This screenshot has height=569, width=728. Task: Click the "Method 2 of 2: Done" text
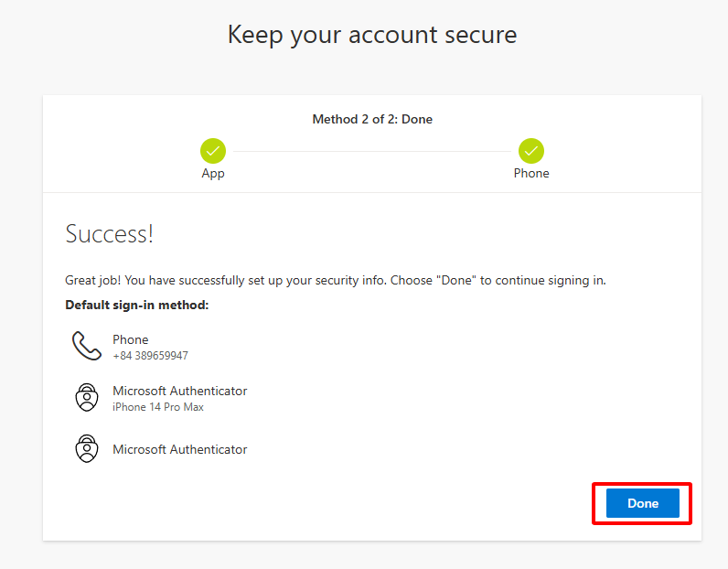[372, 119]
